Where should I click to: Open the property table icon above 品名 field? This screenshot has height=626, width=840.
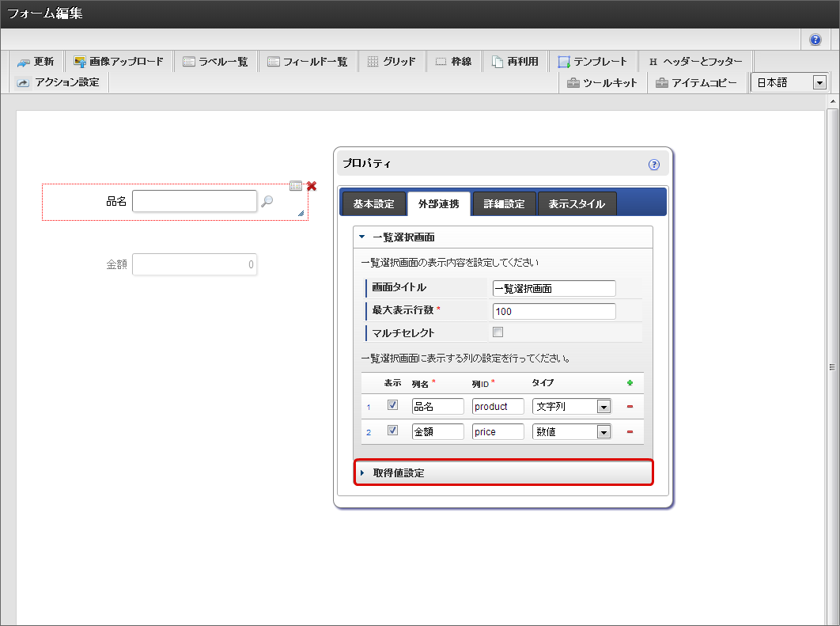[x=296, y=186]
